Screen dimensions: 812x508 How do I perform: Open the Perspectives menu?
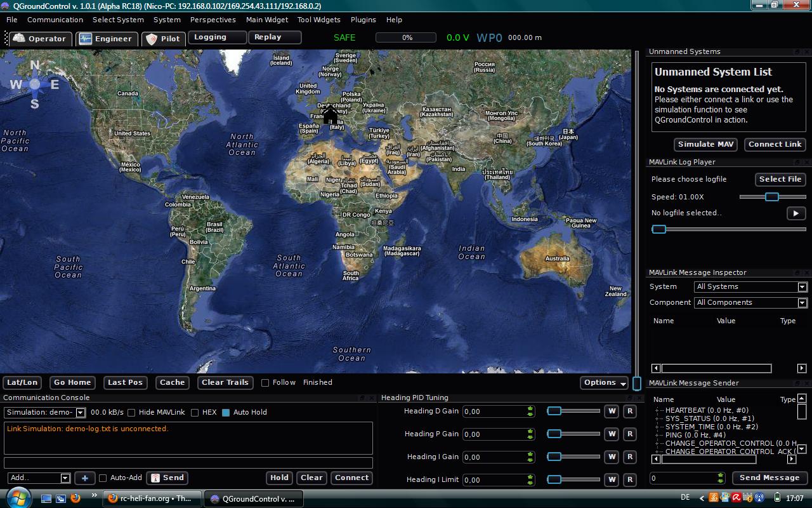(213, 20)
